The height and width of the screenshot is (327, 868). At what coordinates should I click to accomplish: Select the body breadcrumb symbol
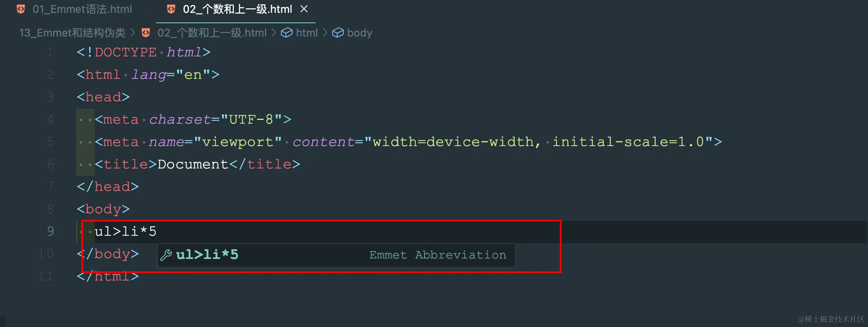coord(360,33)
